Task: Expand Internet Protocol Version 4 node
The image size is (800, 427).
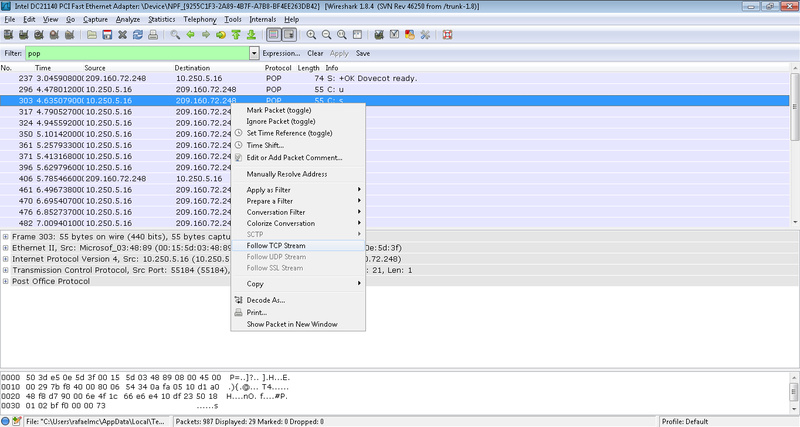Action: (5, 259)
